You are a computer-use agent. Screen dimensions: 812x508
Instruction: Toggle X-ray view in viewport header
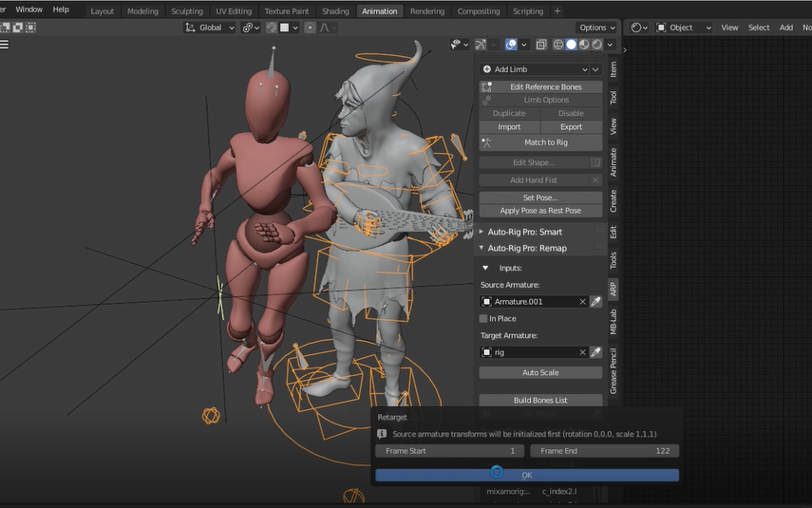pos(541,45)
